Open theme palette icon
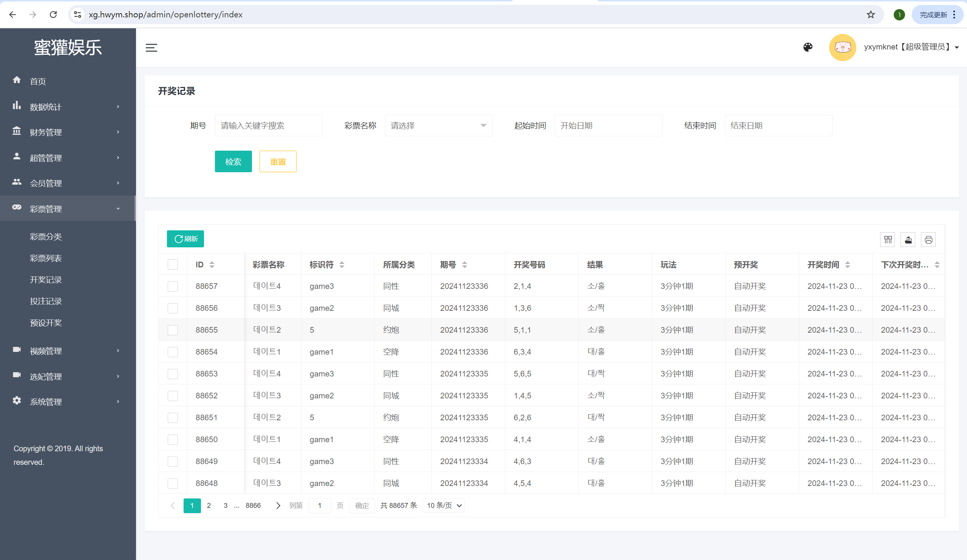 coord(808,47)
